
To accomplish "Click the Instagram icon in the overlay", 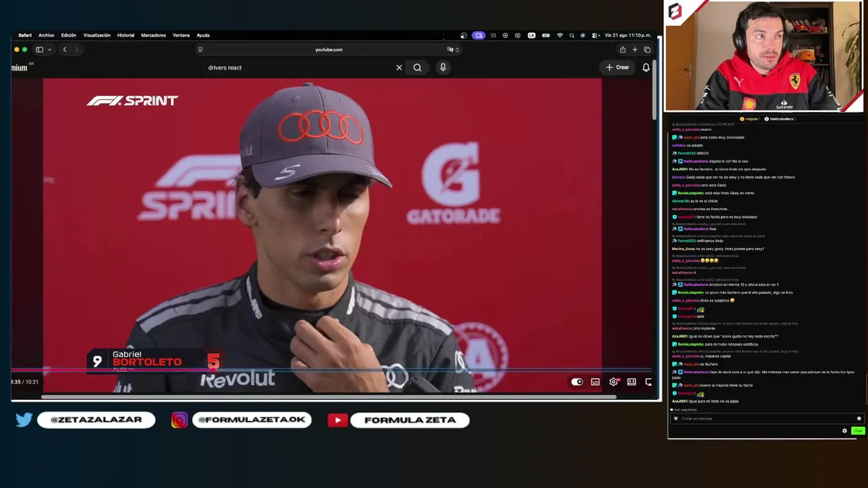I will [179, 420].
